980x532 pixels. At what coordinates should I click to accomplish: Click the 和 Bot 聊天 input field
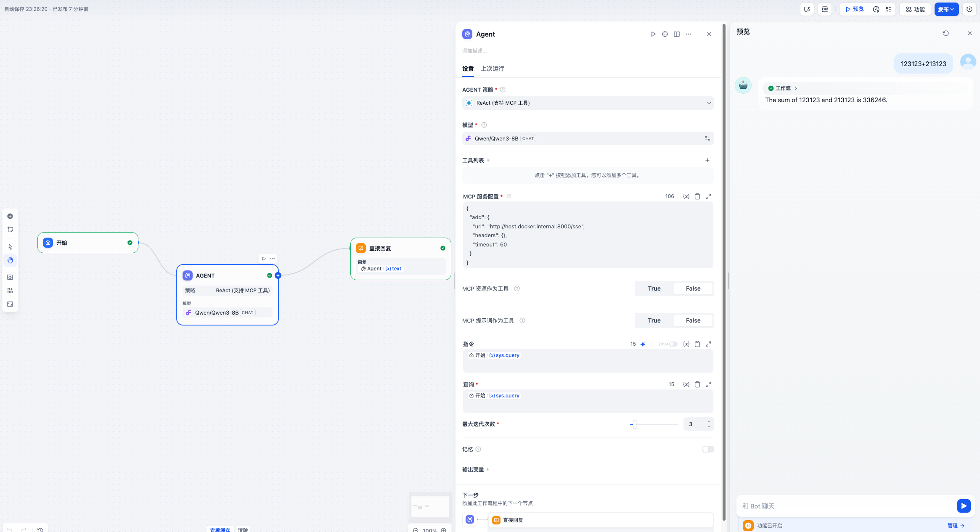point(846,506)
